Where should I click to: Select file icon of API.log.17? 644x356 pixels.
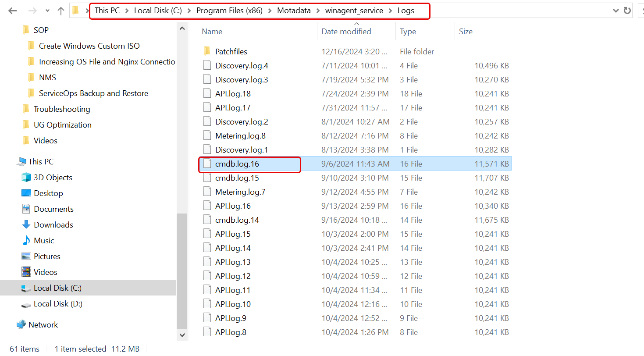point(207,108)
